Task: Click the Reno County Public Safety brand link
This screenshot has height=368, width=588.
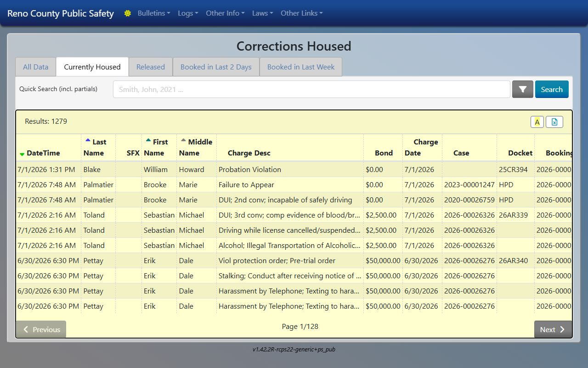Action: [x=61, y=13]
